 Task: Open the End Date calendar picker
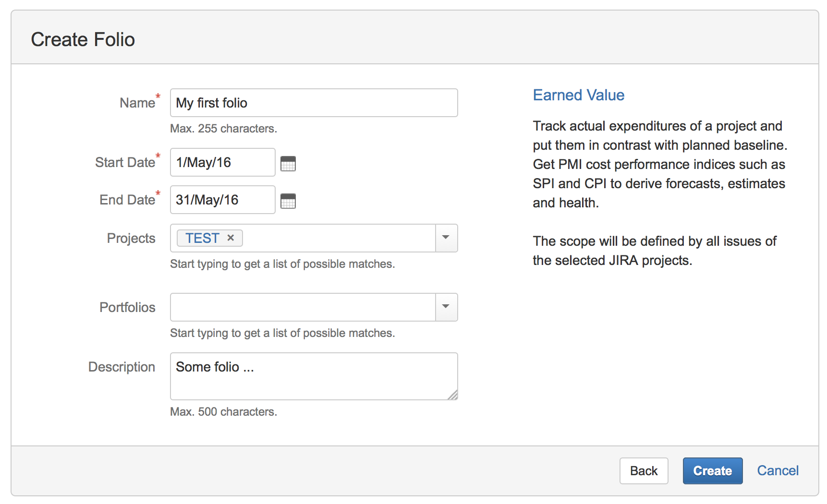point(288,201)
